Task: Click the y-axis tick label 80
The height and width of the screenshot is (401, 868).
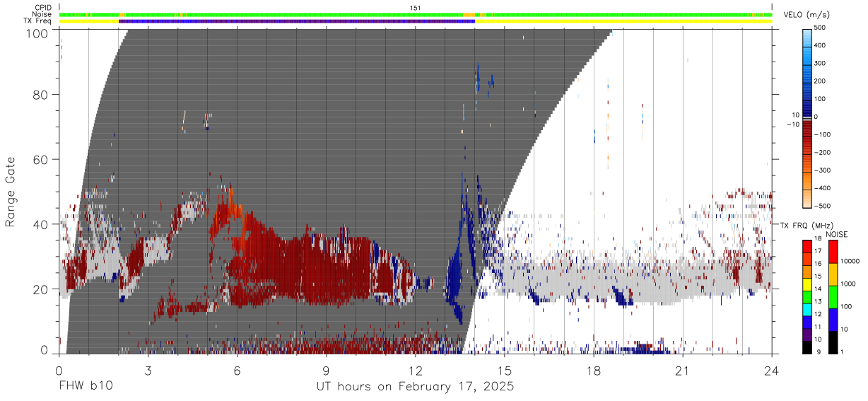Action: [41, 95]
